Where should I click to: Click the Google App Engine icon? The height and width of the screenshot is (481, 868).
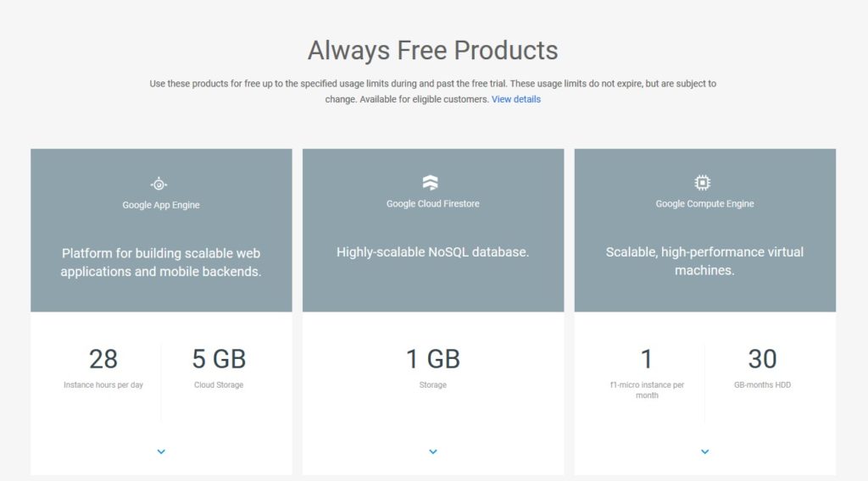[159, 184]
